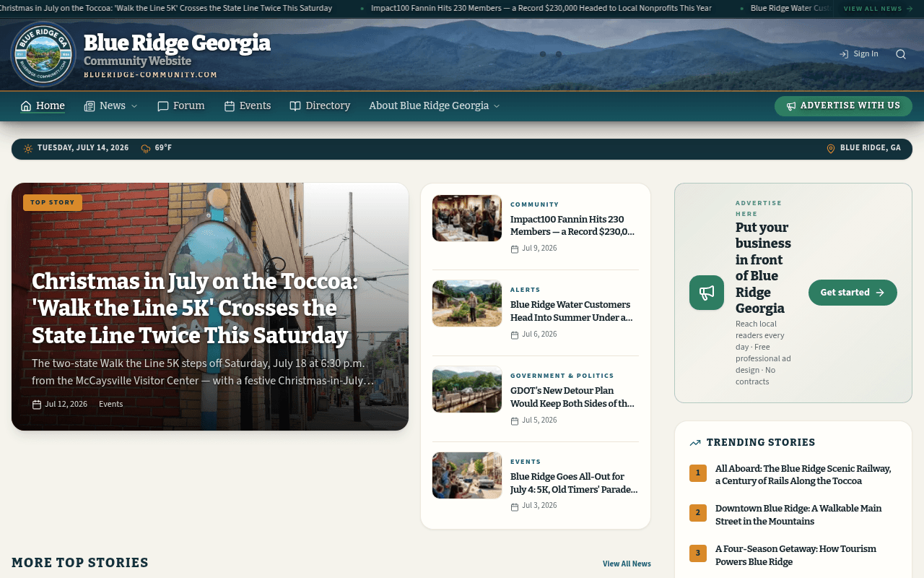Image resolution: width=924 pixels, height=578 pixels.
Task: Click Impact100 Fannin headline in news ticker
Action: point(541,9)
